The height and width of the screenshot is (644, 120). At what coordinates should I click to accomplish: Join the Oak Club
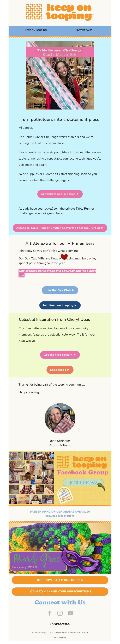click(x=60, y=290)
